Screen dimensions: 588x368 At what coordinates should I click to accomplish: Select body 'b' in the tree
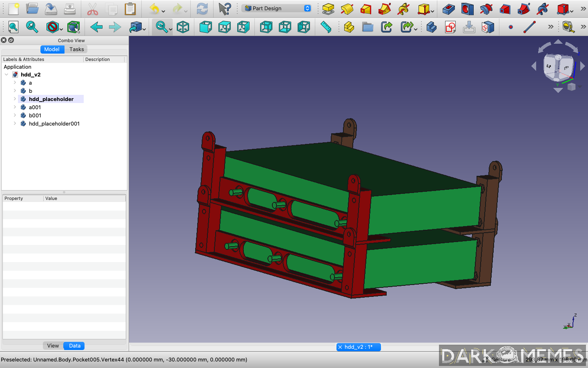[x=30, y=91]
